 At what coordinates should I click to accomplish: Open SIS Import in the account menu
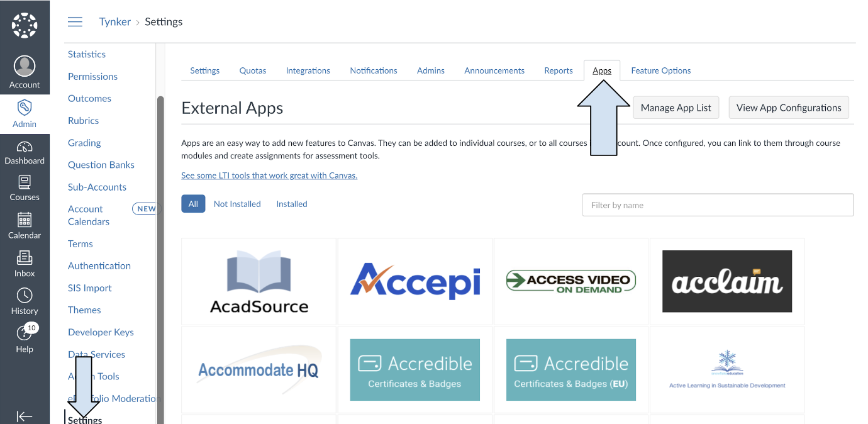90,287
